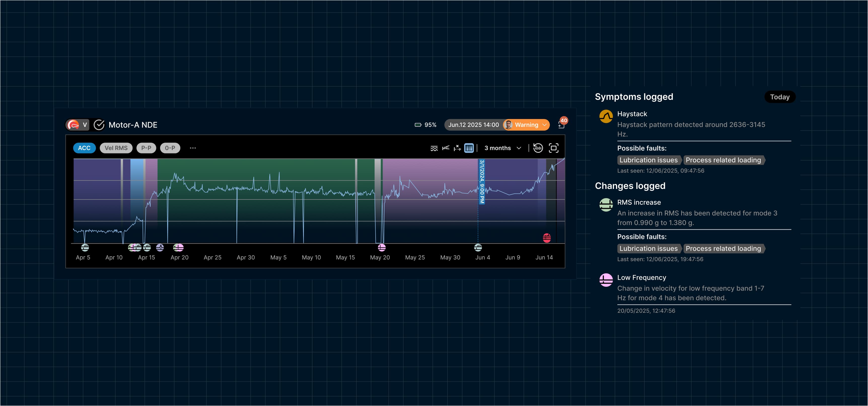Click the pink Low Frequency icon

coord(606,280)
